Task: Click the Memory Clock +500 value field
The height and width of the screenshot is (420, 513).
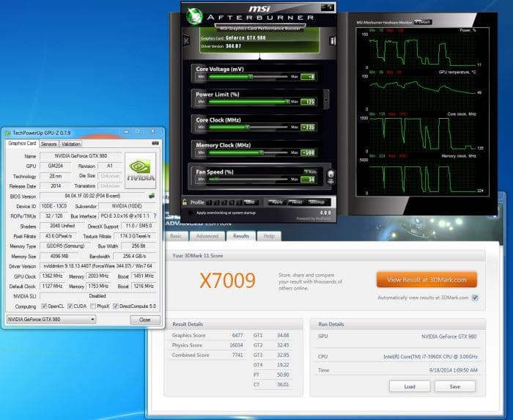Action: (x=309, y=152)
